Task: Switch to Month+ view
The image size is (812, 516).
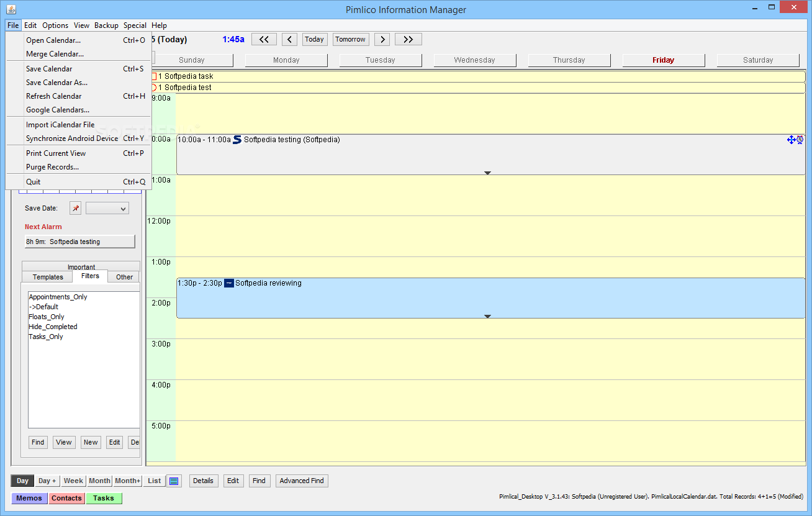Action: coord(127,481)
